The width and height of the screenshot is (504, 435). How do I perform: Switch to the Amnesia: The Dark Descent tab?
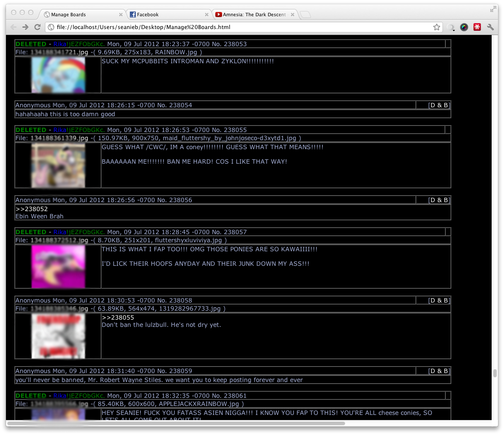255,15
